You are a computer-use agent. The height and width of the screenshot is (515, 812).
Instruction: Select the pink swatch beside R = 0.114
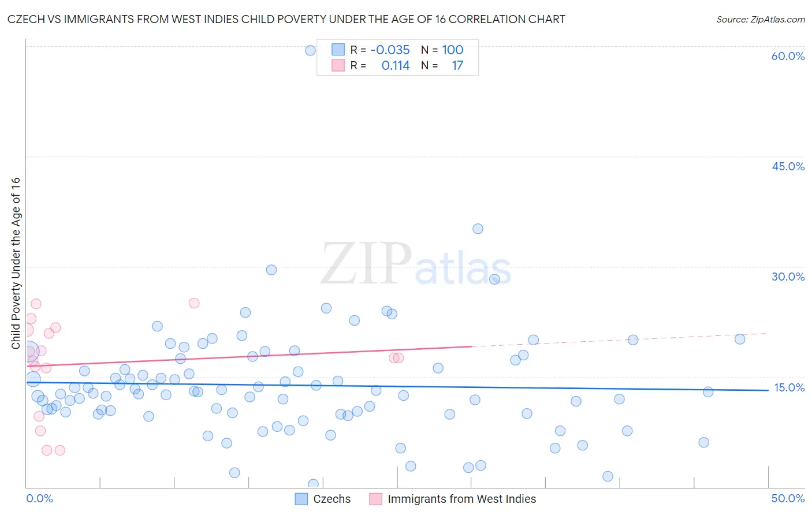338,65
